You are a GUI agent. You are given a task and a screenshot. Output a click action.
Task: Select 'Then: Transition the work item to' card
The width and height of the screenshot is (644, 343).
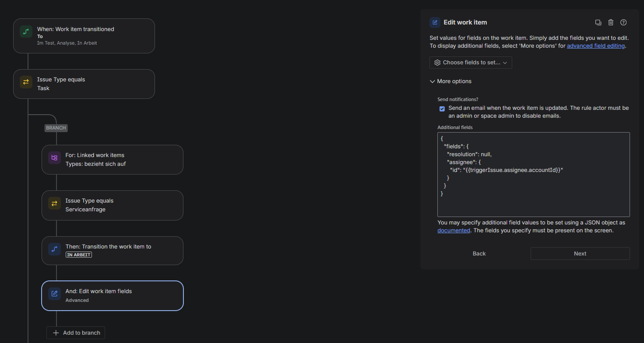pyautogui.click(x=113, y=251)
